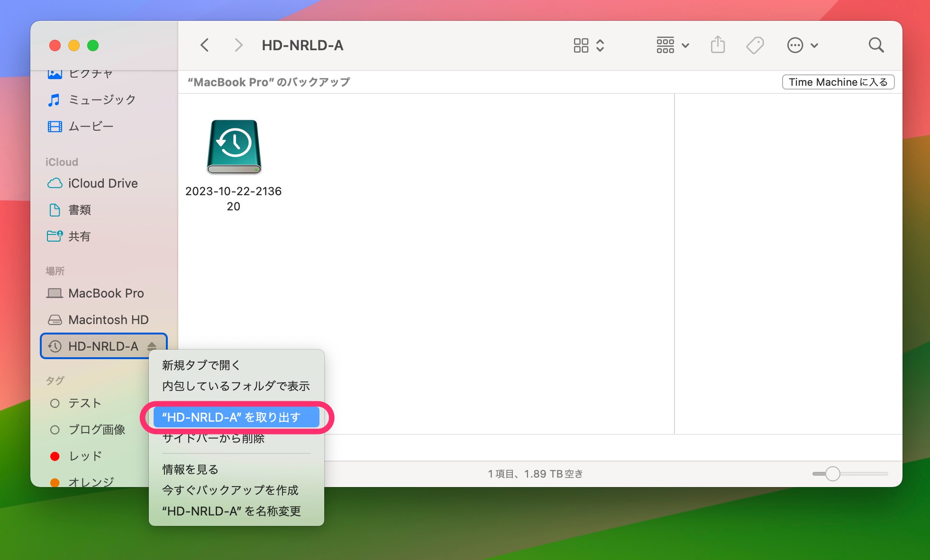Image resolution: width=930 pixels, height=560 pixels.
Task: Choose “HD-NRLD-A”を取り出す from the context menu
Action: point(237,417)
